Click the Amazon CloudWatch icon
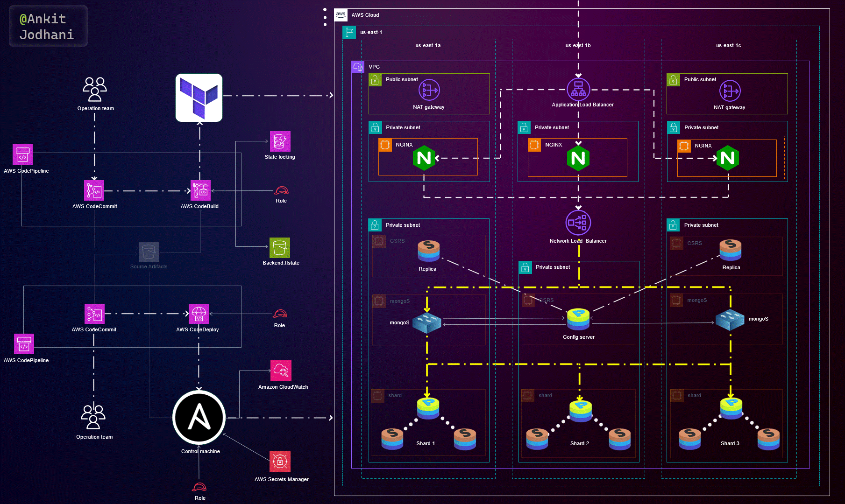Viewport: 845px width, 504px height. tap(281, 370)
